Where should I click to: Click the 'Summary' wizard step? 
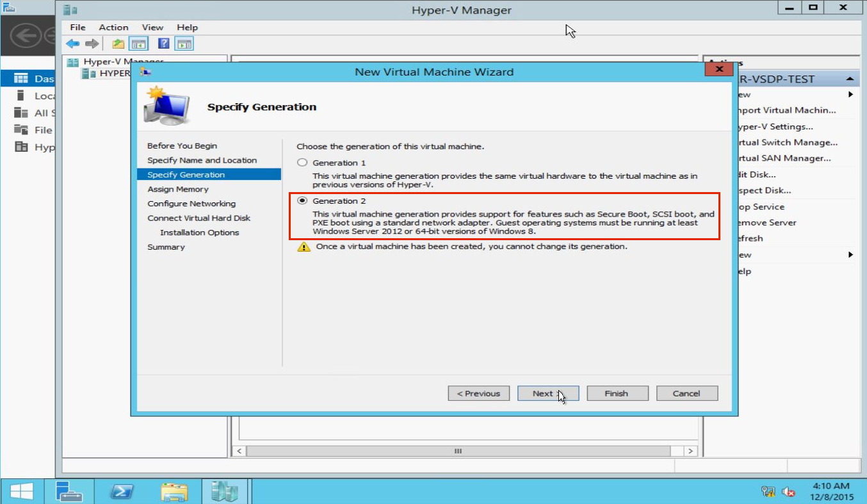click(x=166, y=247)
